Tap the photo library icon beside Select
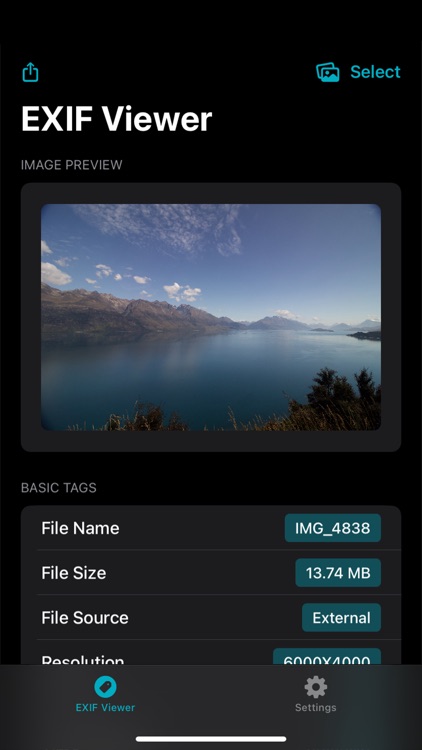The image size is (422, 750). coord(328,72)
